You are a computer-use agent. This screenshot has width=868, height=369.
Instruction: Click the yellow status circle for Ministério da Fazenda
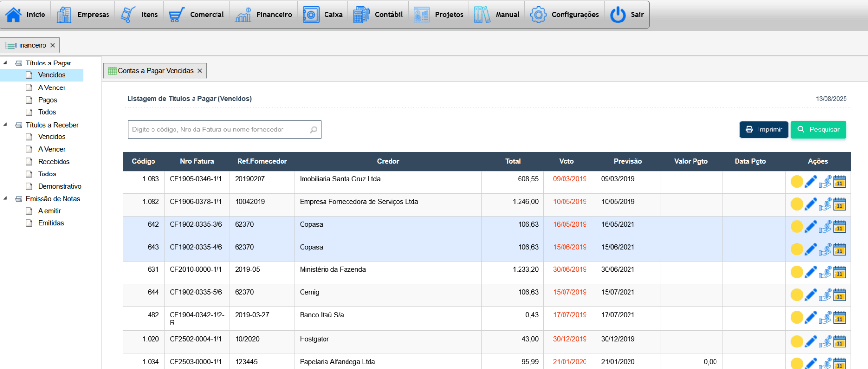click(797, 272)
